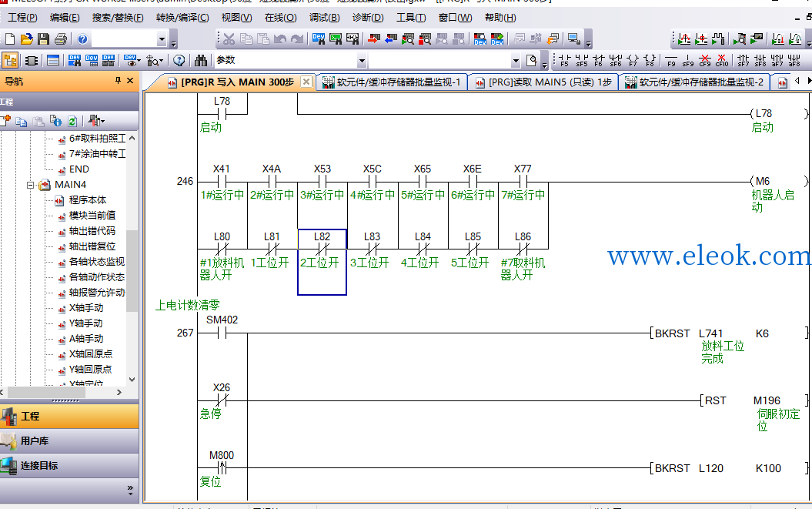Open the element selection chip icon
The width and height of the screenshot is (812, 509).
[32, 61]
